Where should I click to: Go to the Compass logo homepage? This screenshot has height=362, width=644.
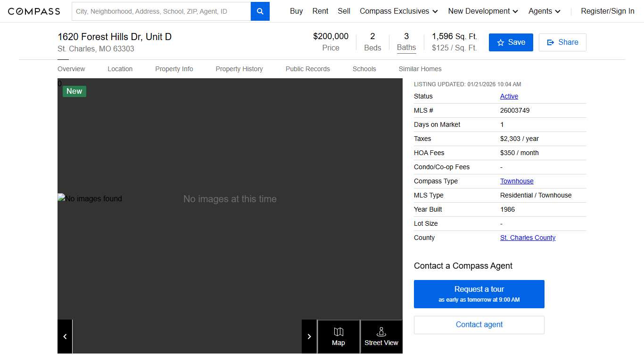pyautogui.click(x=34, y=11)
